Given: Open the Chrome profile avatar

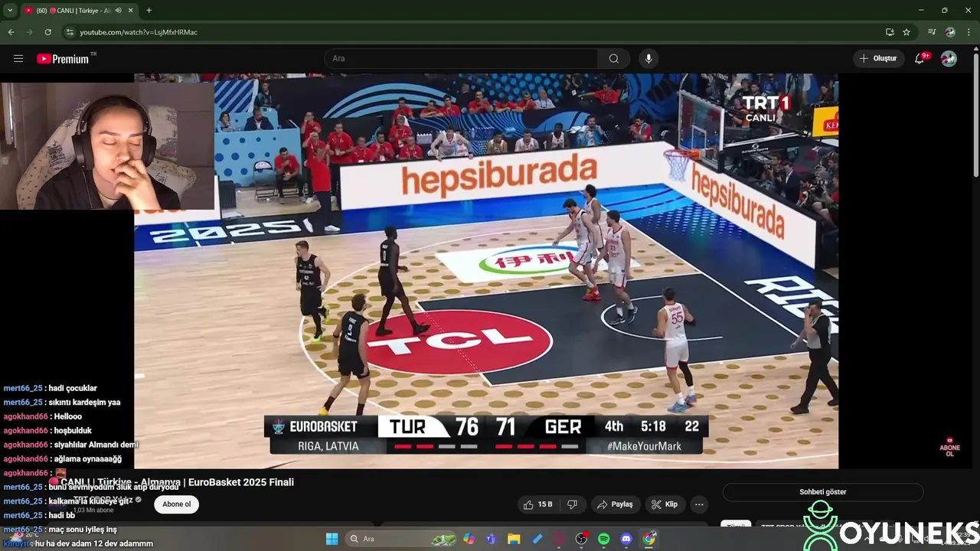Looking at the screenshot, I should pos(950,32).
